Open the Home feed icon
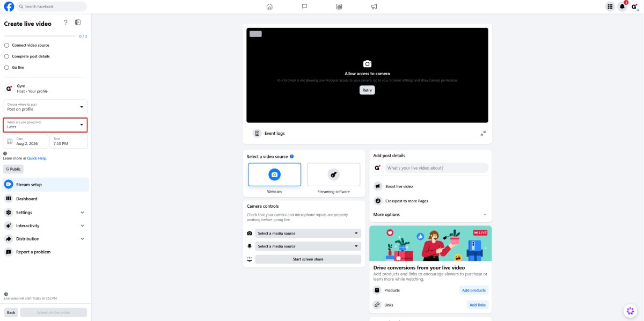The width and height of the screenshot is (644, 321). (269, 6)
